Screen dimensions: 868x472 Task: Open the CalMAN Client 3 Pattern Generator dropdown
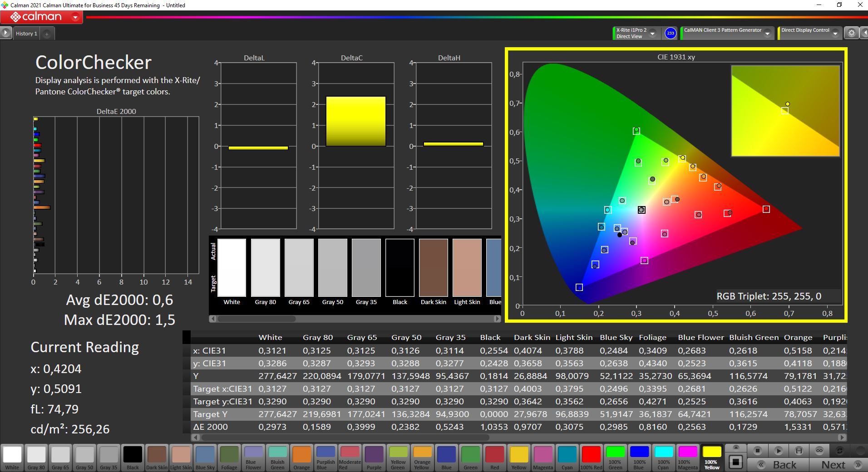[x=767, y=34]
